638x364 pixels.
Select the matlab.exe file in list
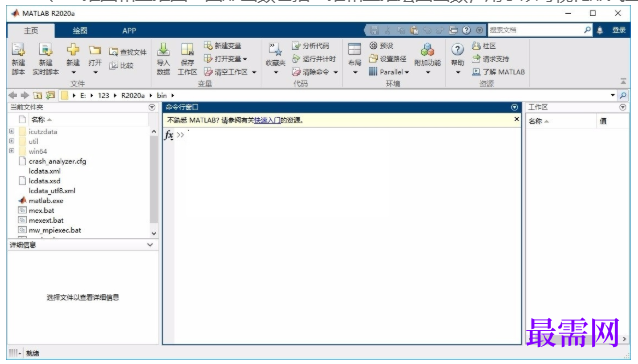[46, 201]
